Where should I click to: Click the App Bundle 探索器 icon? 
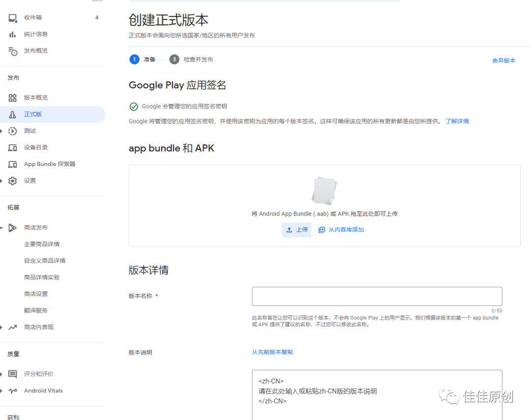tap(12, 164)
